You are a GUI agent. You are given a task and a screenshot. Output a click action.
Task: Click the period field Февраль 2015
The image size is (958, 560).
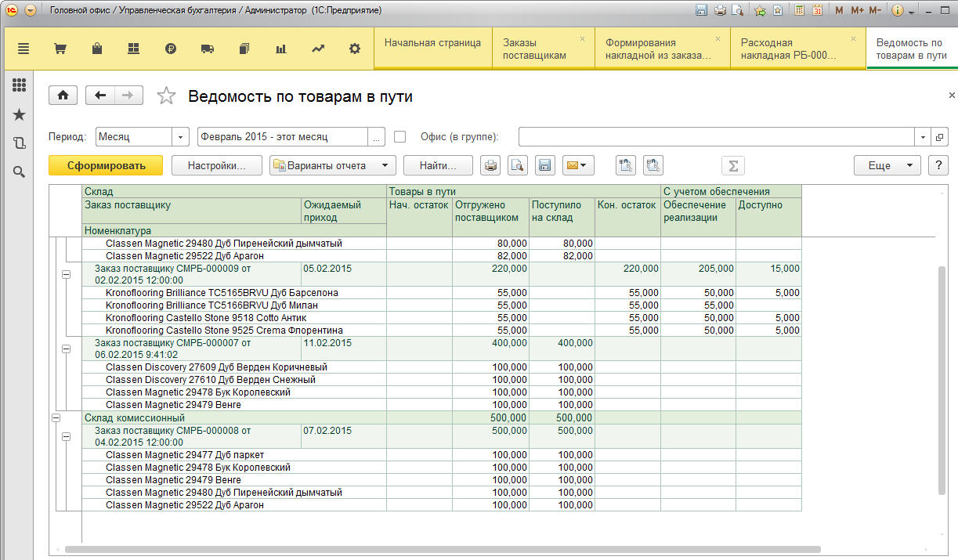pyautogui.click(x=283, y=136)
